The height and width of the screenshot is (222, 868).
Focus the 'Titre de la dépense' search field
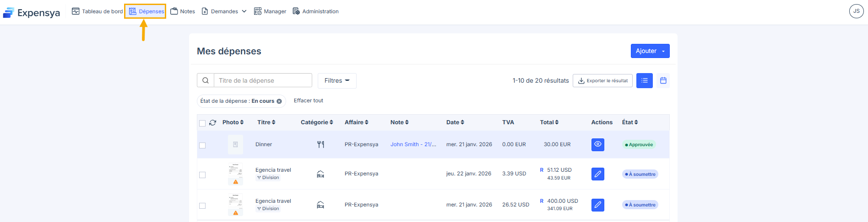coord(263,80)
